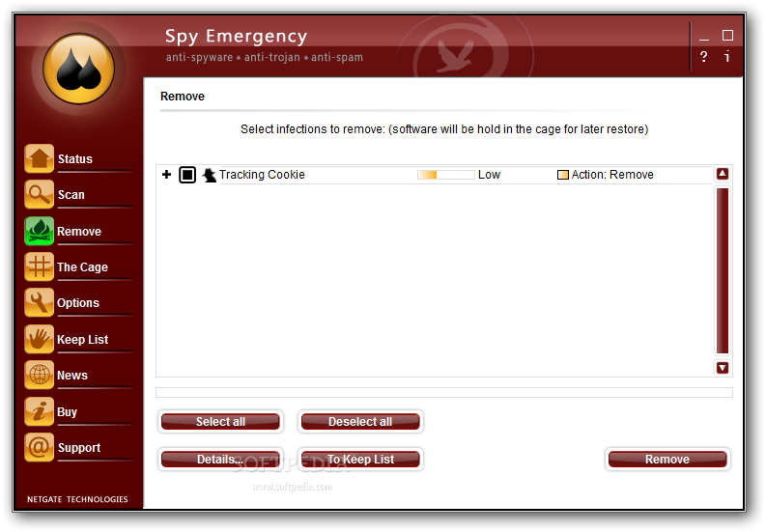The height and width of the screenshot is (532, 766).
Task: Click the Spy Emergency droplets logo
Action: click(x=78, y=69)
